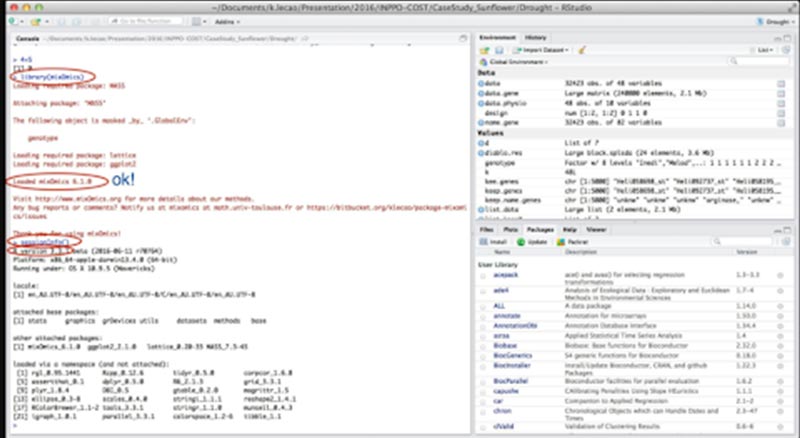Maximize the Packages pane

click(x=787, y=230)
